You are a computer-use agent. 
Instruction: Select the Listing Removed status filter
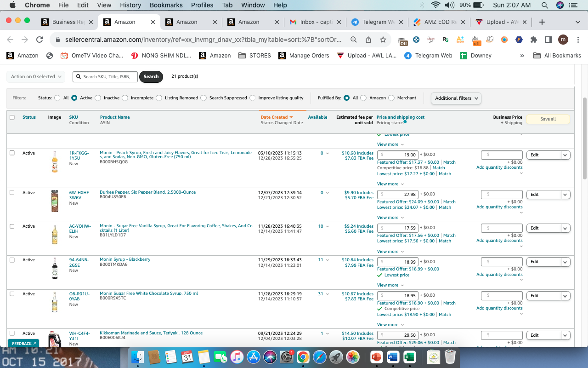(159, 98)
